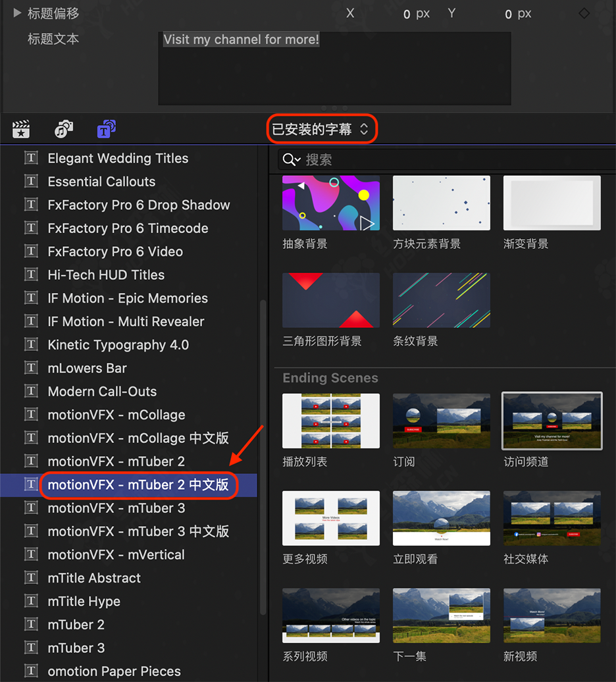Image resolution: width=616 pixels, height=682 pixels.
Task: Choose the 下一集 ending scene thumbnail
Action: [x=441, y=616]
